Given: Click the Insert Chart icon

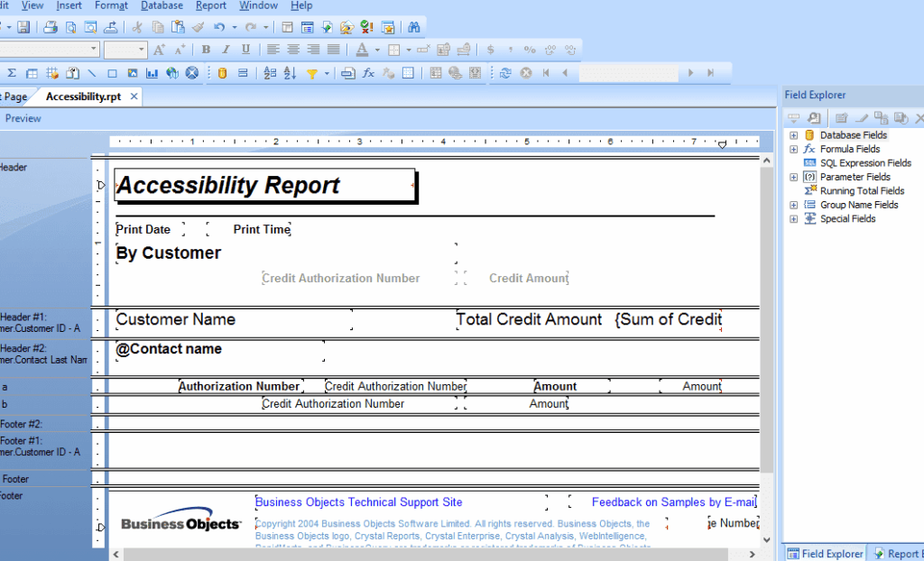Looking at the screenshot, I should point(152,73).
